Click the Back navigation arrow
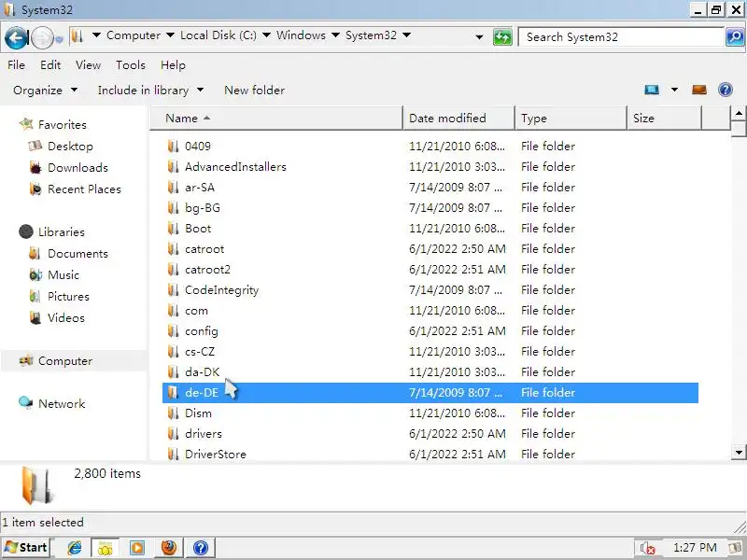Viewport: 747px width, 560px height. coord(17,37)
